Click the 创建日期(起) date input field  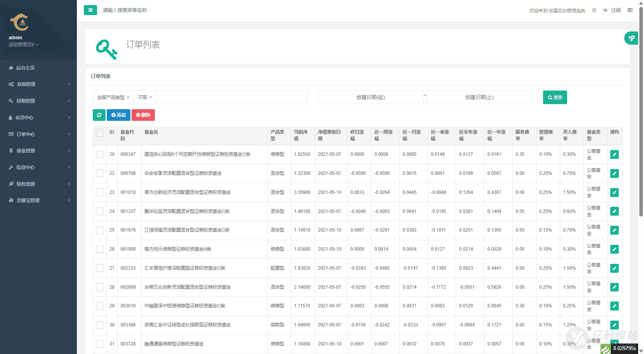click(x=371, y=97)
